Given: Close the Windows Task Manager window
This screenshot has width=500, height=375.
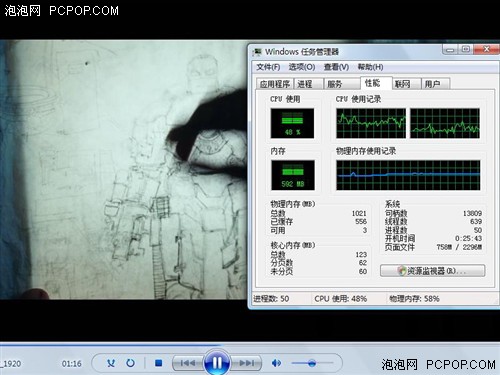Looking at the screenshot, I should click(x=487, y=49).
